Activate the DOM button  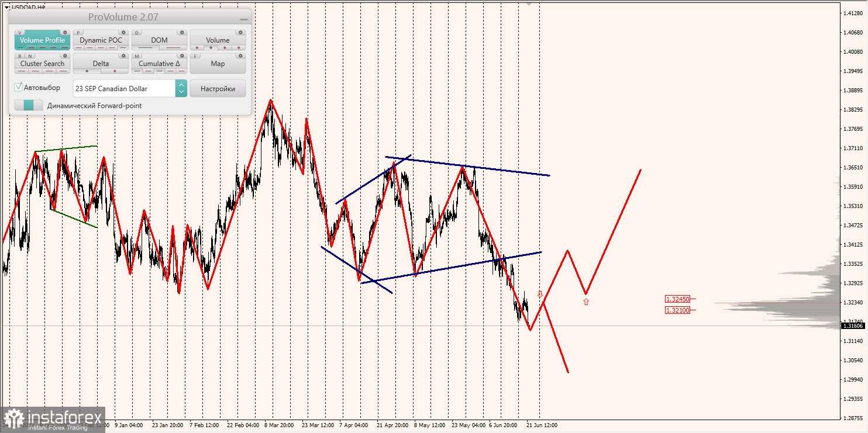tap(159, 40)
